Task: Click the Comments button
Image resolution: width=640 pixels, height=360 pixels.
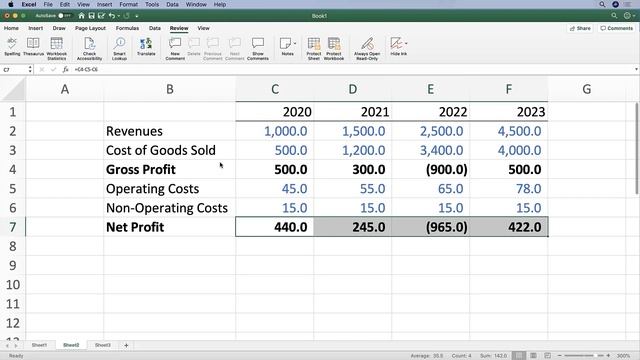Action: point(616,28)
